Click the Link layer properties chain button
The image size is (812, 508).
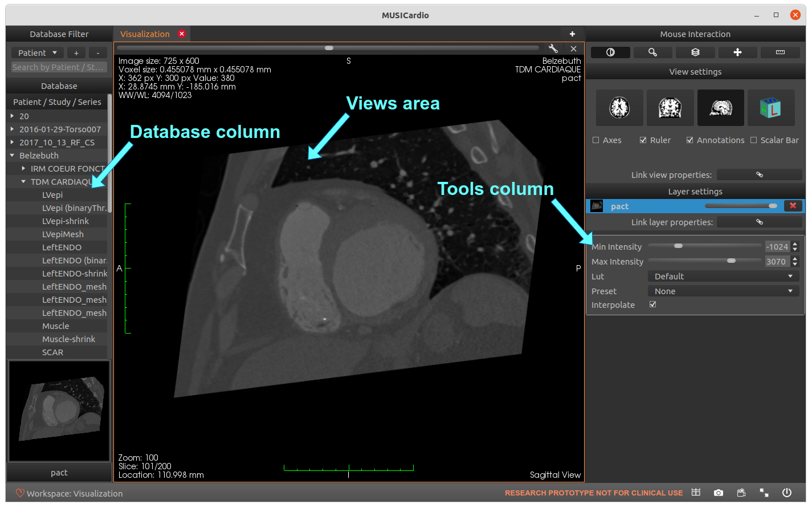759,222
